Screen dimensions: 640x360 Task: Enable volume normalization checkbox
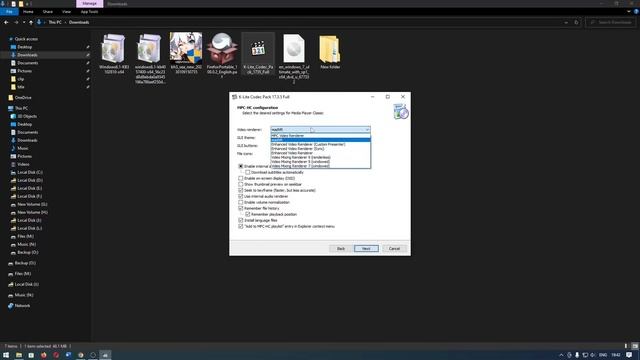[241, 202]
